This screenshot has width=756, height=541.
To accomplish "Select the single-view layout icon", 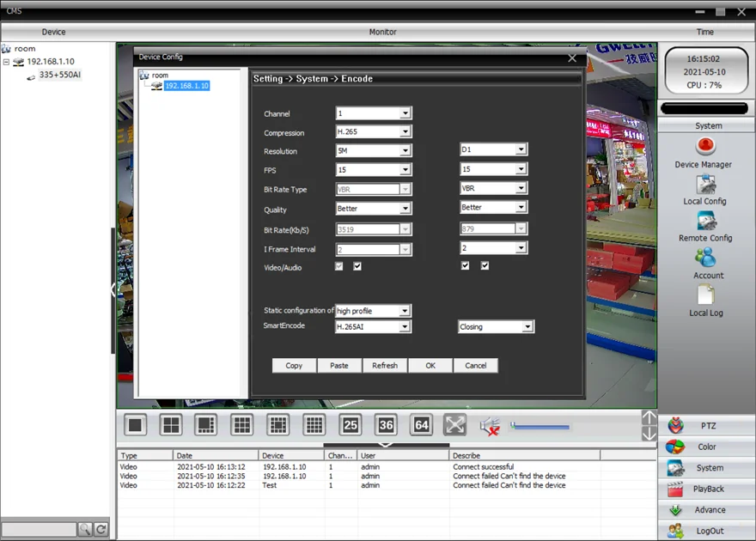I will 136,424.
